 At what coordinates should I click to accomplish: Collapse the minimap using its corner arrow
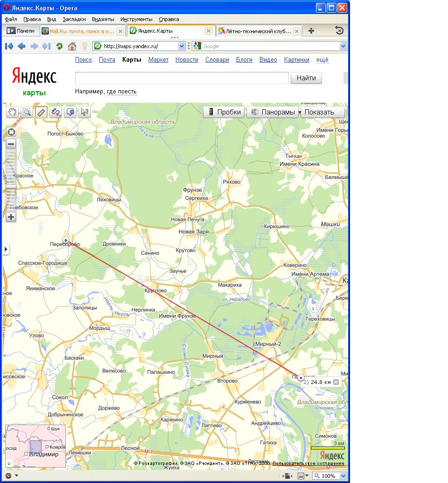point(9,463)
